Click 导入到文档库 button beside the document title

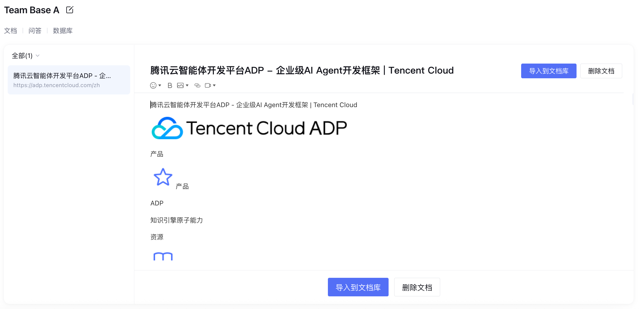(549, 71)
